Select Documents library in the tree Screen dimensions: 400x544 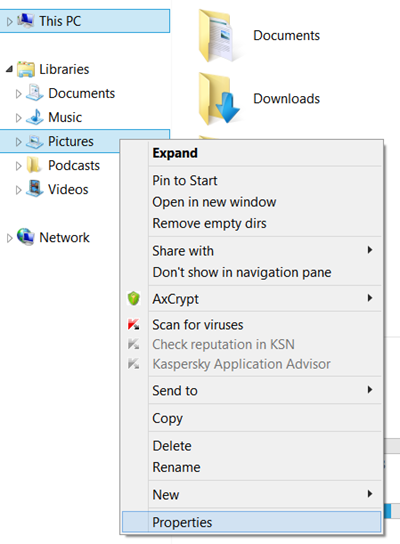(82, 93)
